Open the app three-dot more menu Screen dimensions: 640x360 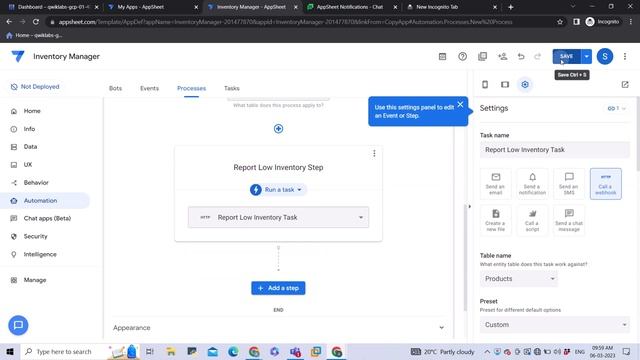[625, 56]
